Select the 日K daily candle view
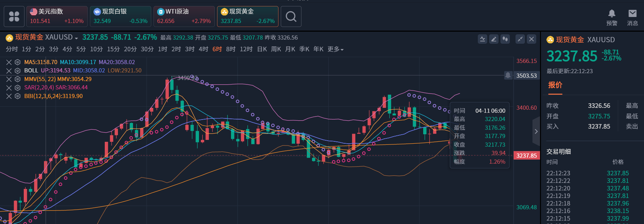Viewport: 644px width, 224px height. click(262, 49)
